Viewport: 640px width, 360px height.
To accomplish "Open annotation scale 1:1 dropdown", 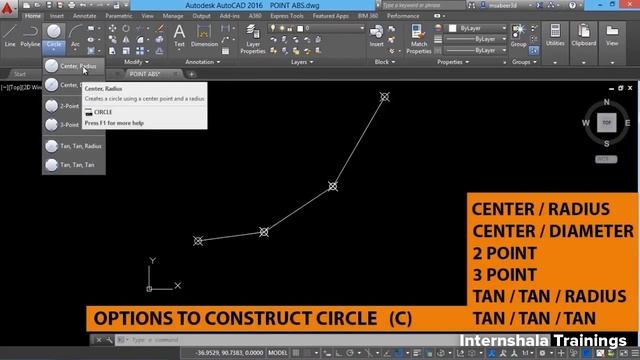I will click(527, 353).
